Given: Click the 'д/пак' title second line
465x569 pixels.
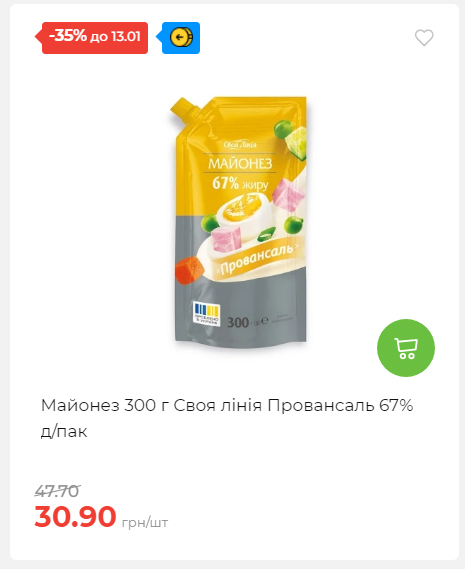Looking at the screenshot, I should [64, 431].
